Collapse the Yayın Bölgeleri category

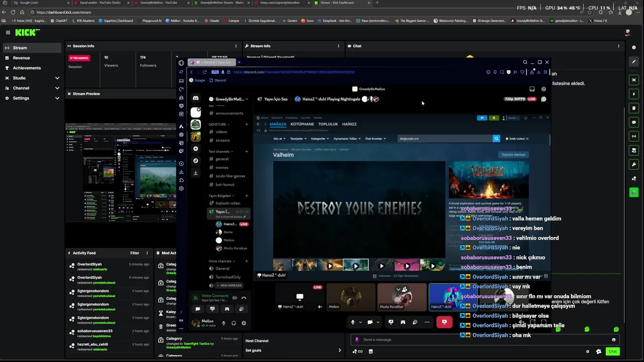[221, 196]
